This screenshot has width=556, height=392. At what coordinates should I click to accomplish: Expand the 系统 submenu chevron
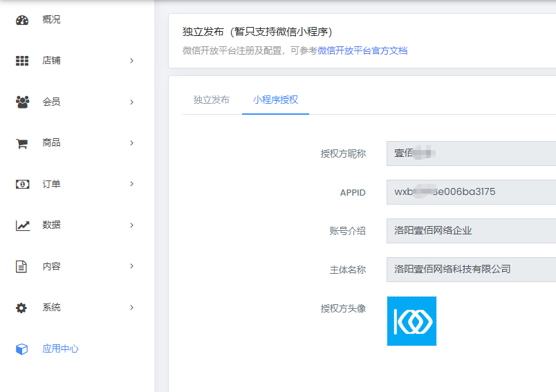[x=131, y=308]
